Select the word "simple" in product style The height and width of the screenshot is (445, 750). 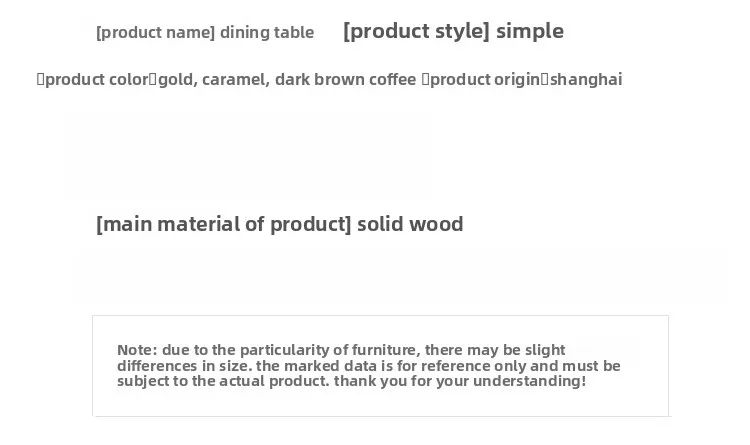coord(530,31)
